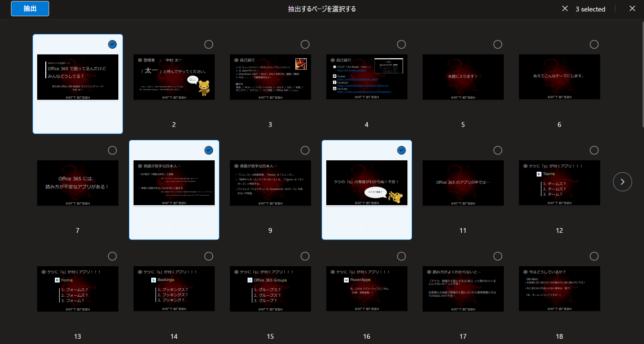This screenshot has height=344, width=644.
Task: Click page 6 slide thumbnail
Action: tap(559, 77)
